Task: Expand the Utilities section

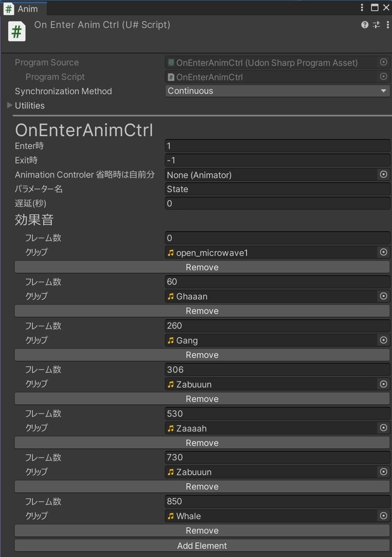Action: (x=9, y=106)
